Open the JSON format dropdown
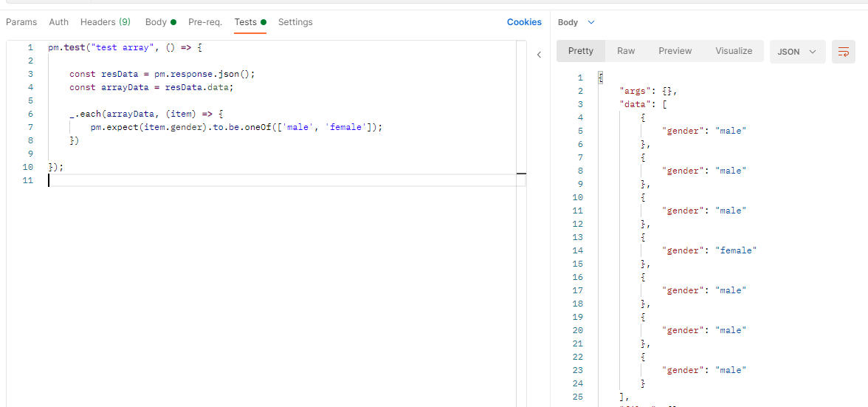 797,52
